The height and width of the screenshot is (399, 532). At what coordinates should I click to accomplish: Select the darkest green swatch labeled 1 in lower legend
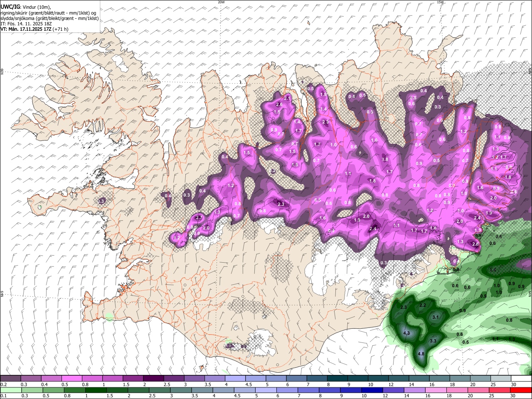coord(96,390)
